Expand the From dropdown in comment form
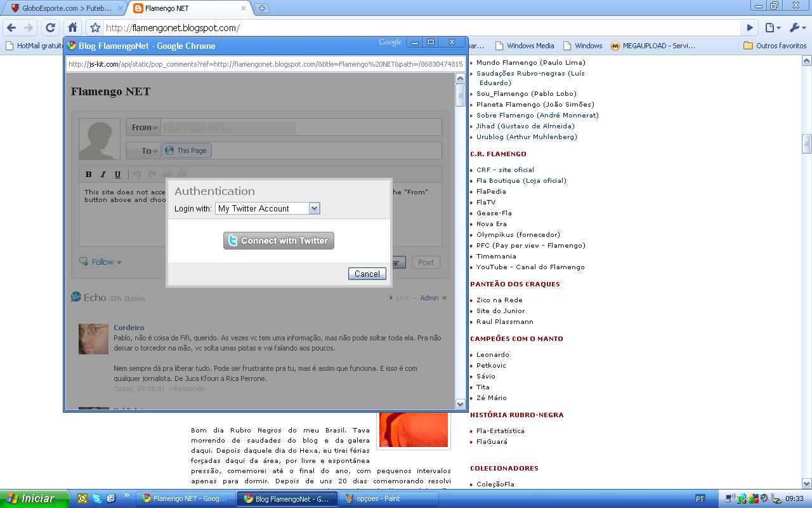 tap(144, 128)
